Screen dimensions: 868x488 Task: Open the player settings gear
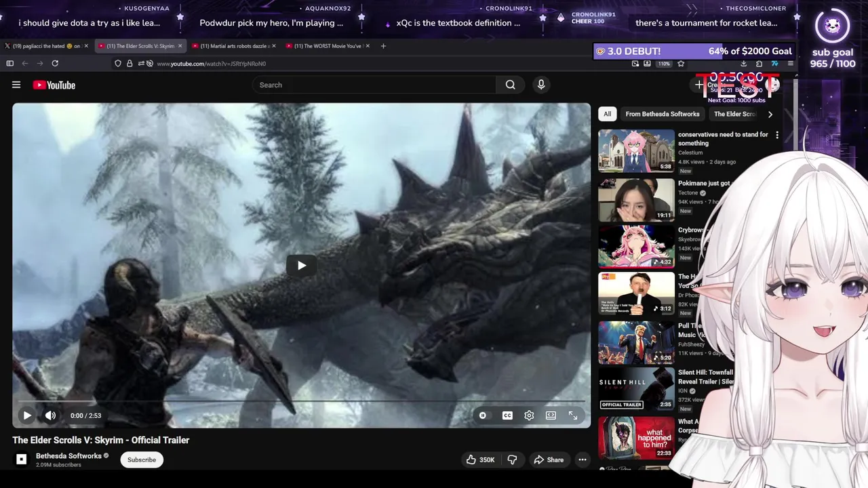click(x=529, y=415)
